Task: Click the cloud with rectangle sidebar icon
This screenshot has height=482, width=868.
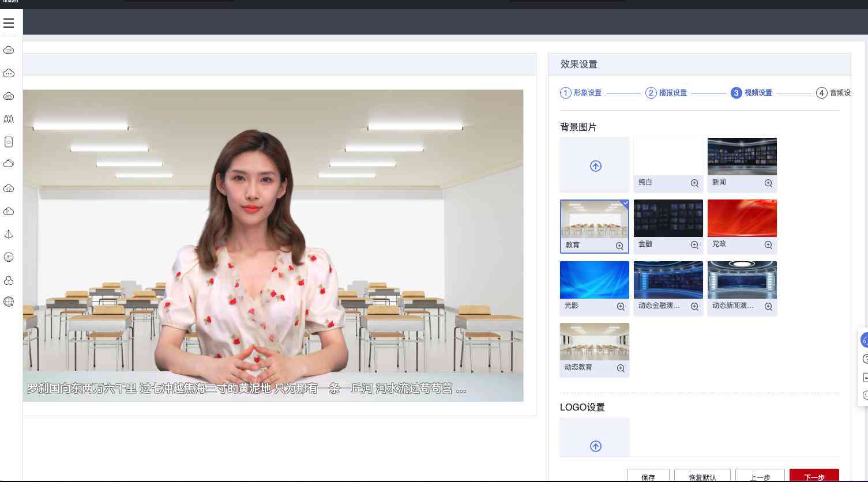Action: [x=9, y=50]
